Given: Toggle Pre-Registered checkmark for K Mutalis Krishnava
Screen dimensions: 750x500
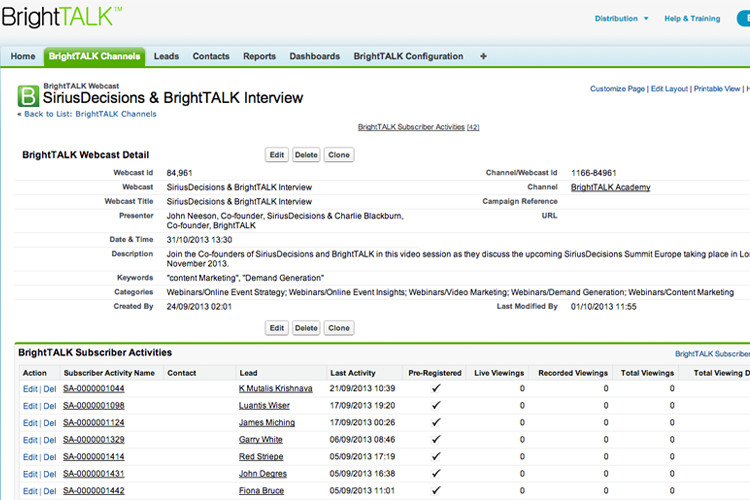Looking at the screenshot, I should tap(435, 388).
